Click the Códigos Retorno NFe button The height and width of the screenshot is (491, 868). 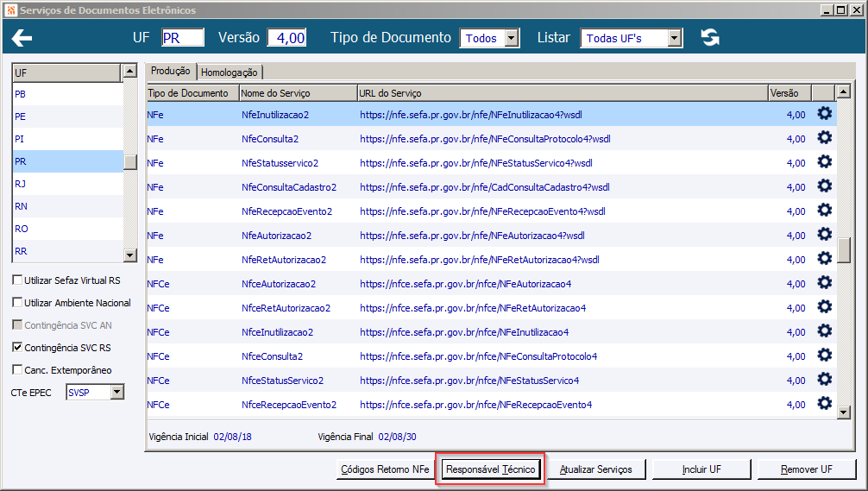[385, 469]
